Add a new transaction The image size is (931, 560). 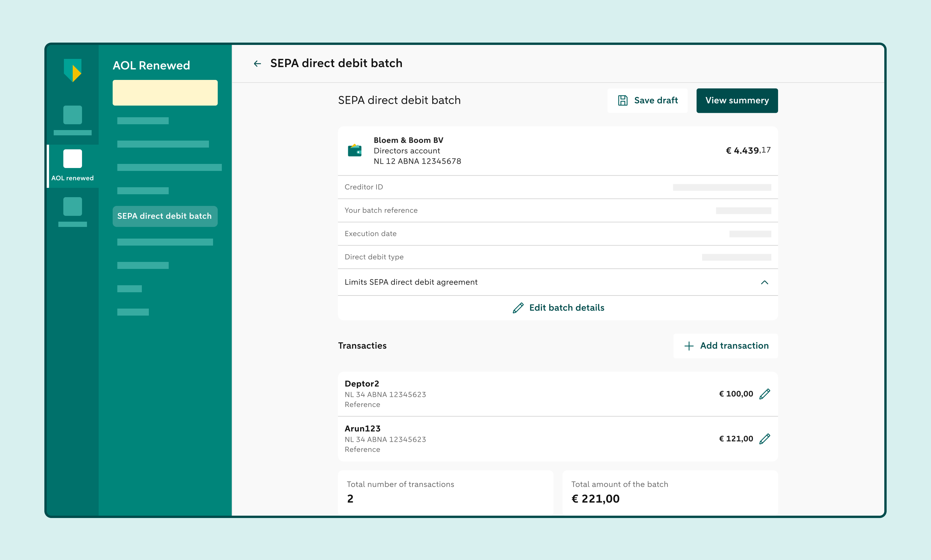[726, 346]
